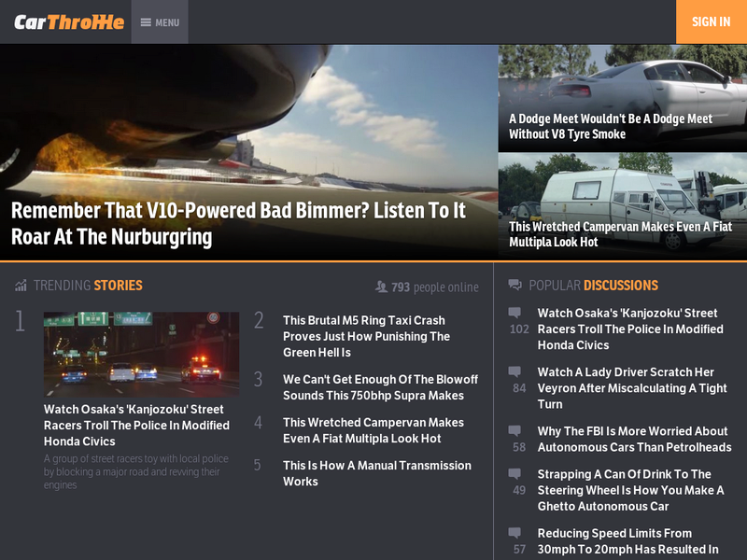Open the 750bhp Supra blowoff sounds story
The width and height of the screenshot is (747, 560).
tap(380, 387)
